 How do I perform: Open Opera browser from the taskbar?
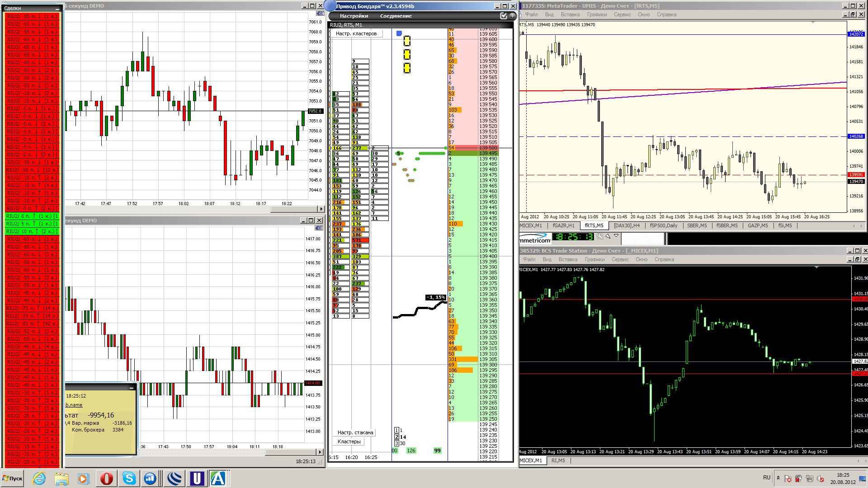[x=107, y=478]
